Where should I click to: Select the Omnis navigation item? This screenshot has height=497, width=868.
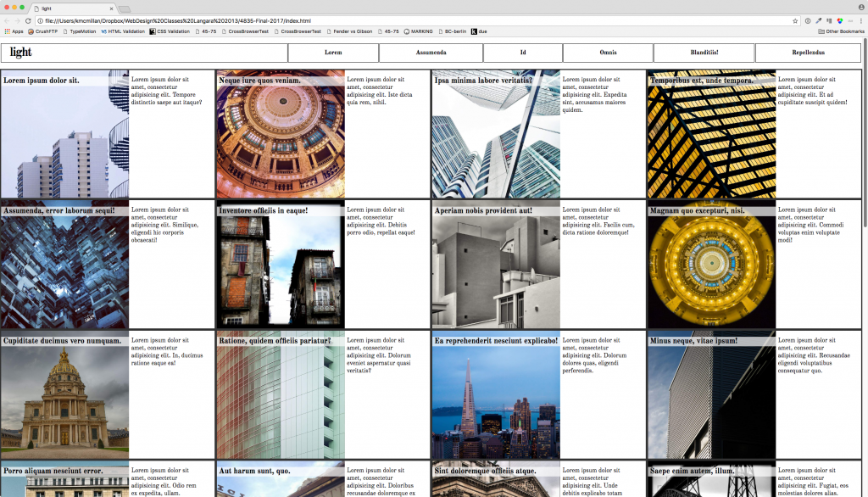click(608, 53)
